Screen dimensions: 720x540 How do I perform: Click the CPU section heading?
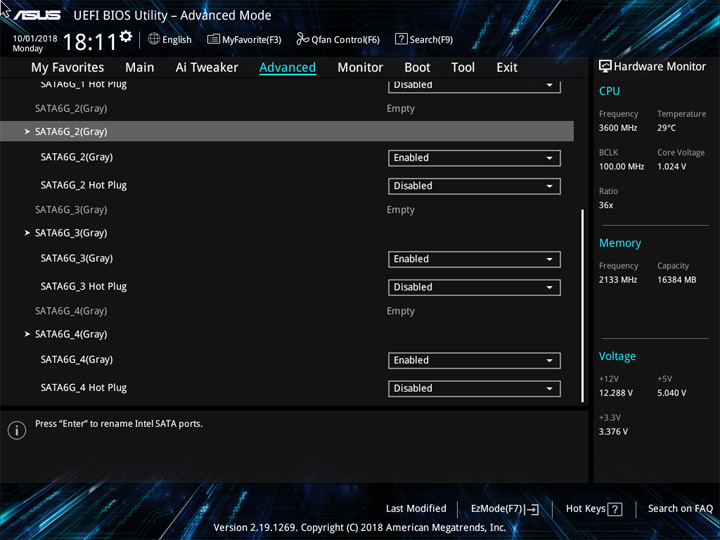coord(609,91)
